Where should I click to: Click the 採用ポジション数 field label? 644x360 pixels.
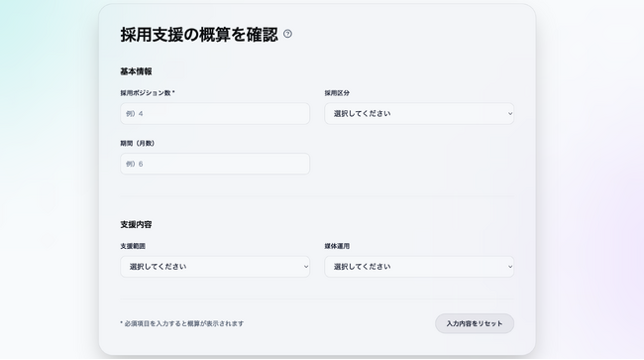[x=148, y=93]
